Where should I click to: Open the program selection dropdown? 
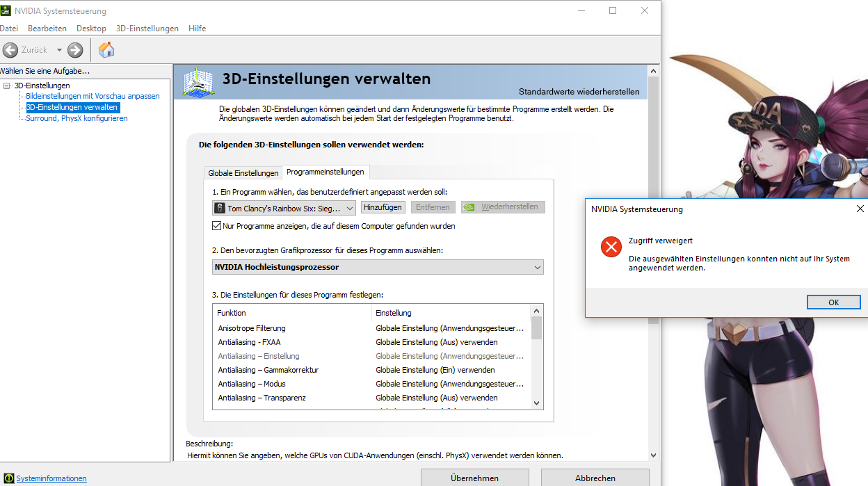coord(284,208)
